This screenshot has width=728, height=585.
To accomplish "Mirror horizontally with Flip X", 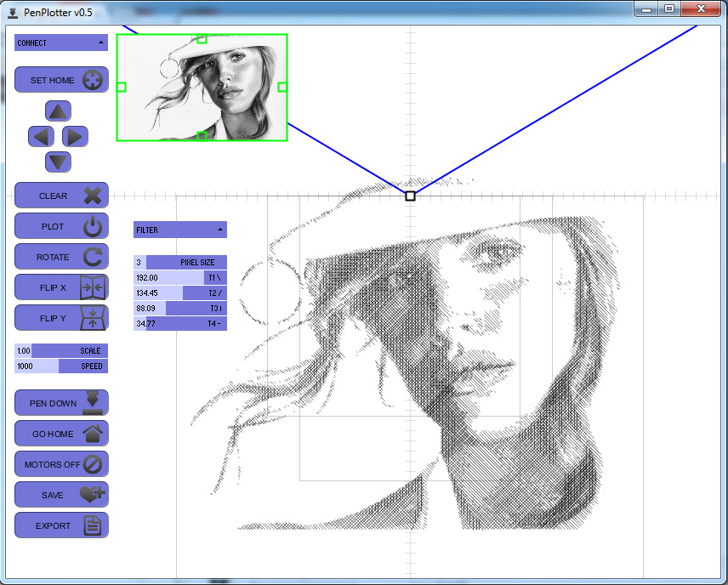I will coord(61,287).
